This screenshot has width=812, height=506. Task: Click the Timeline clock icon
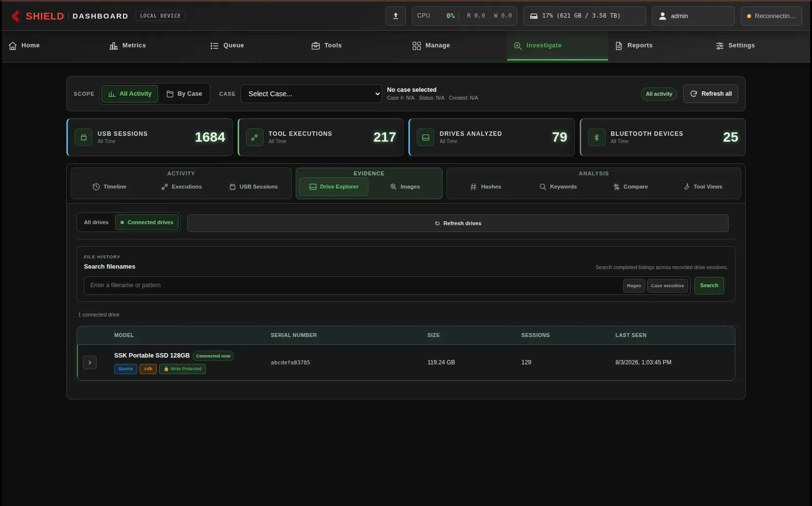(x=96, y=187)
